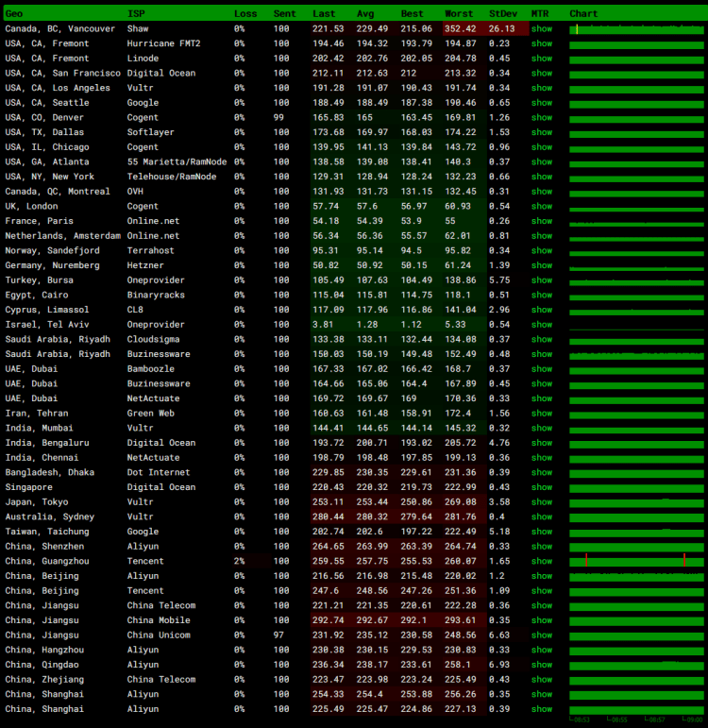The height and width of the screenshot is (728, 708).
Task: Click the Worst column header
Action: pos(458,14)
